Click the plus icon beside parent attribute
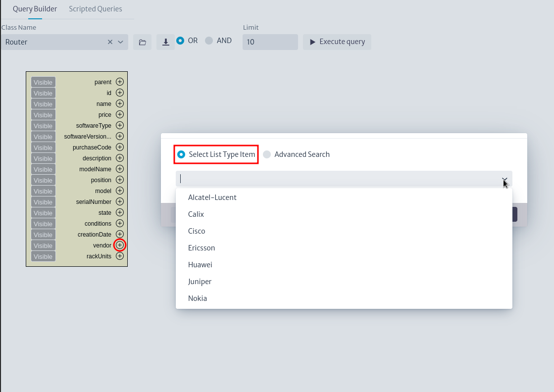 pos(120,82)
